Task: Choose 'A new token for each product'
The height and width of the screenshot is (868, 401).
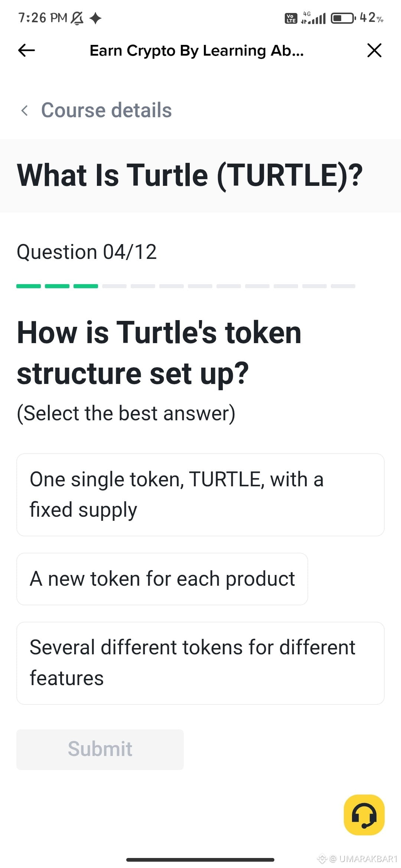Action: click(162, 579)
